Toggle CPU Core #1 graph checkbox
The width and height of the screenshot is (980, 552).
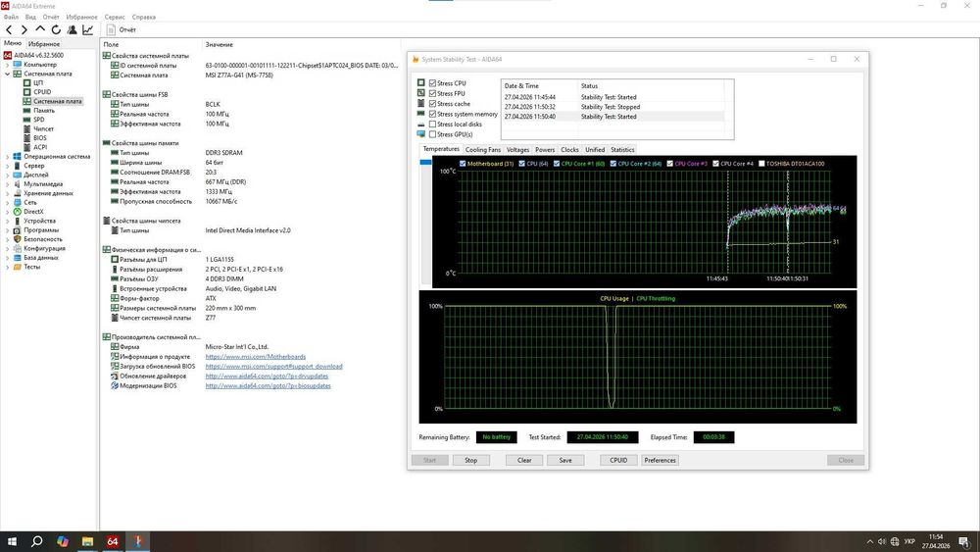pyautogui.click(x=557, y=164)
